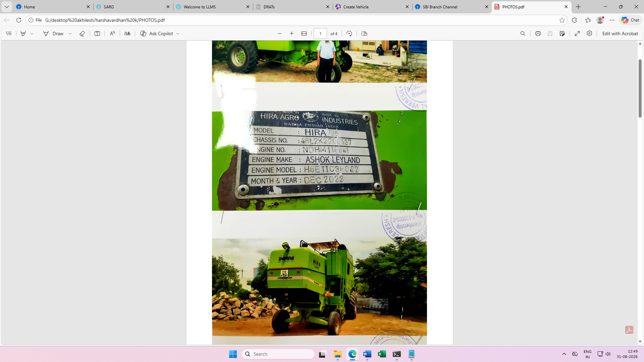Open a new browser tab
This screenshot has width=644, height=362.
pos(578,7)
